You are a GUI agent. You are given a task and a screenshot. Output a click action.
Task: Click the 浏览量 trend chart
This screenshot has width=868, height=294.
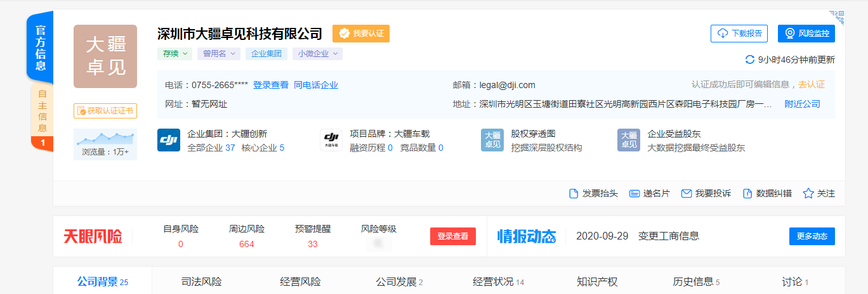coord(105,137)
